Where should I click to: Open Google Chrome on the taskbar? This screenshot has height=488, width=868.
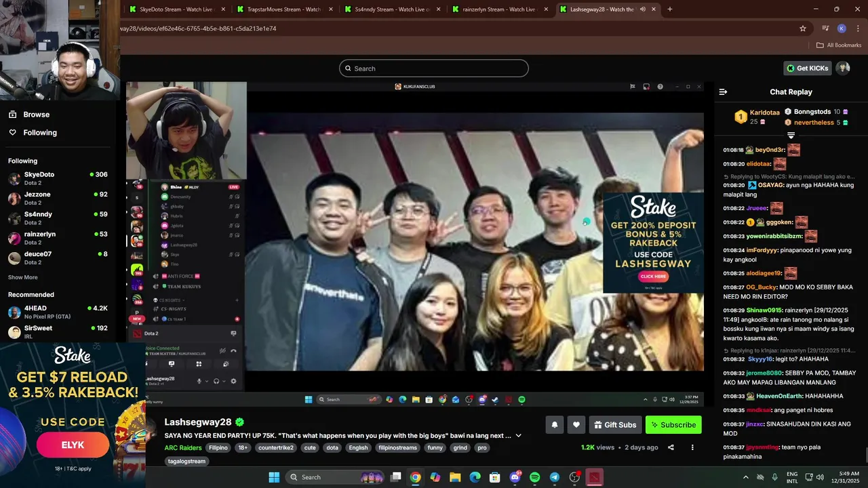(x=415, y=477)
